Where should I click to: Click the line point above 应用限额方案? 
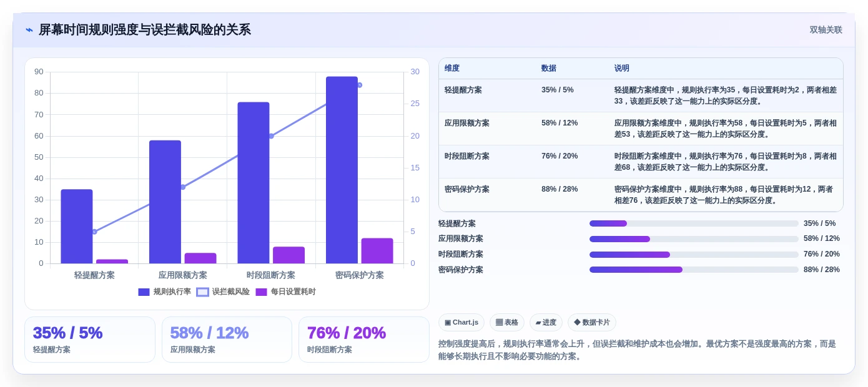(x=183, y=187)
